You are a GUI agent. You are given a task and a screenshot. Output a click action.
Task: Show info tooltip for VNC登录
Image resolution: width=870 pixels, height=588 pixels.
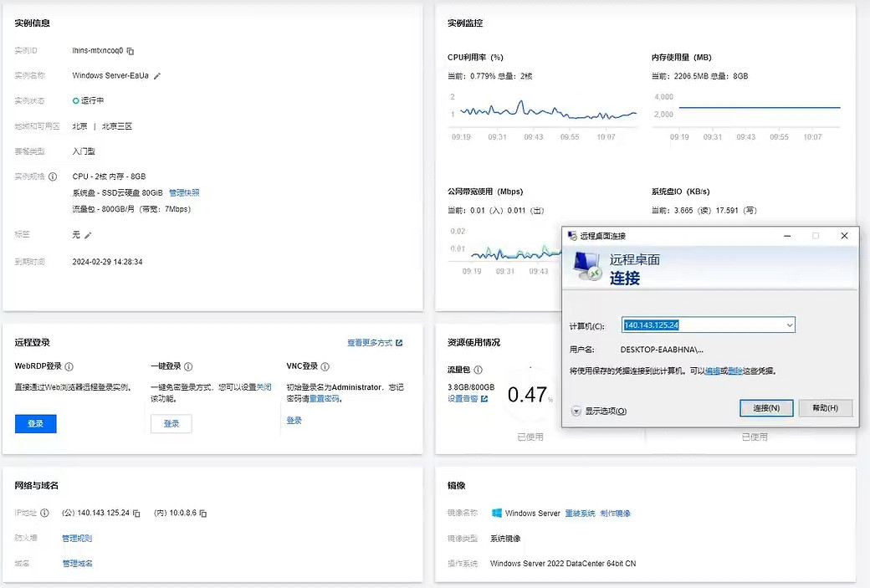pyautogui.click(x=325, y=366)
